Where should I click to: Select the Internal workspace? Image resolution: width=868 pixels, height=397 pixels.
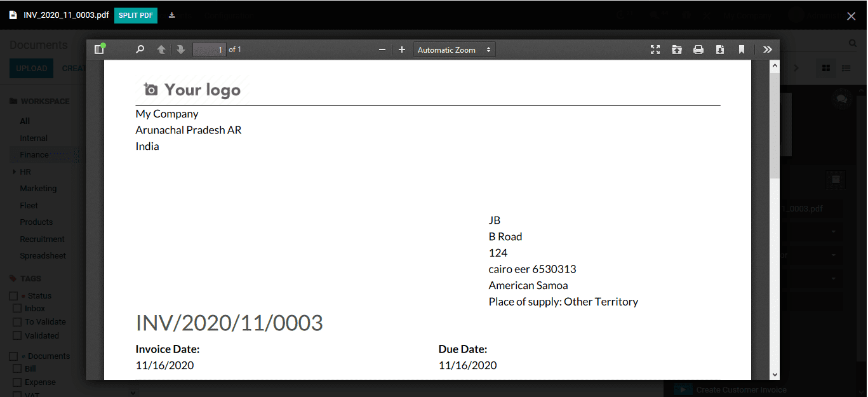point(34,138)
